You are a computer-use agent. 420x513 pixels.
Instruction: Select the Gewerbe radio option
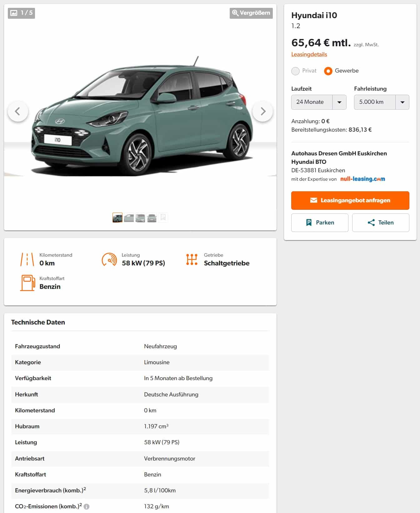tap(328, 71)
